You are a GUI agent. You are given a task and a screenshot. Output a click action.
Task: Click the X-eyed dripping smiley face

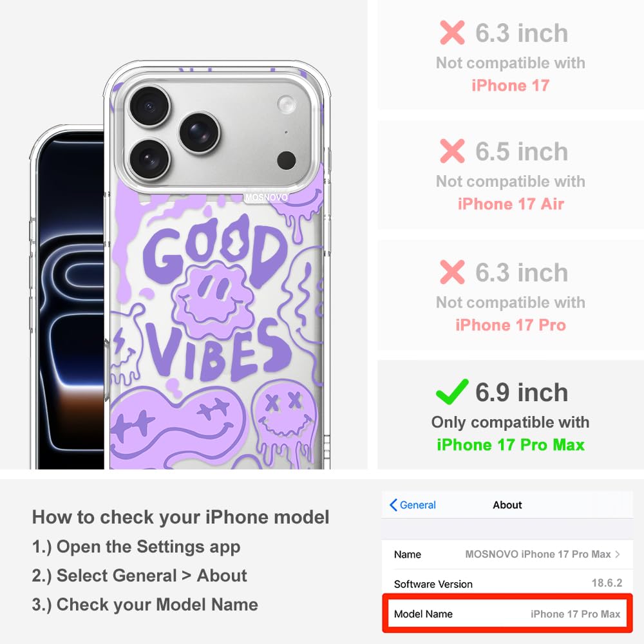pyautogui.click(x=284, y=420)
